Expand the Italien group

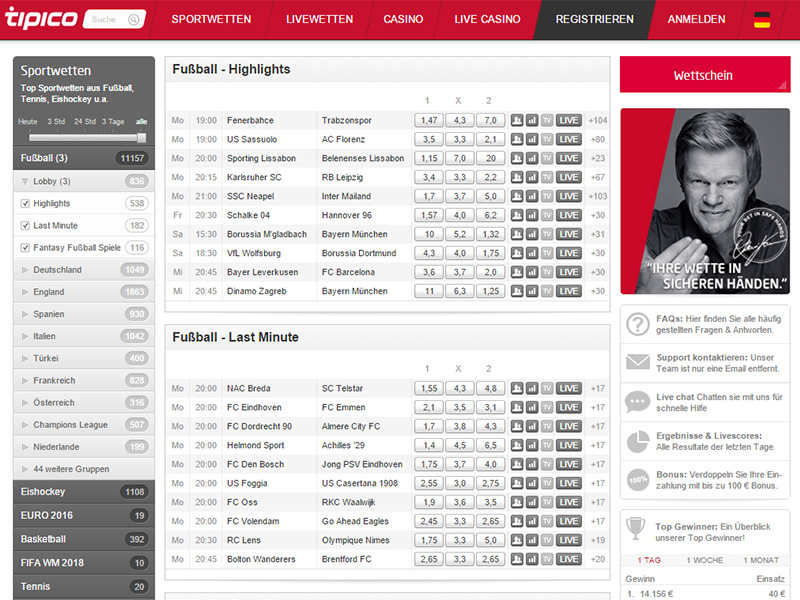(x=84, y=336)
